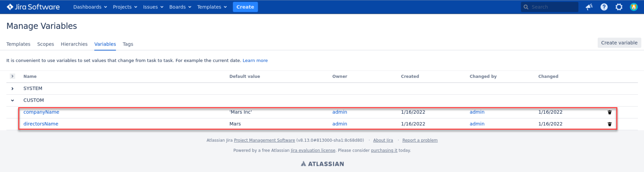
Task: Switch to the Scopes tab
Action: 46,44
